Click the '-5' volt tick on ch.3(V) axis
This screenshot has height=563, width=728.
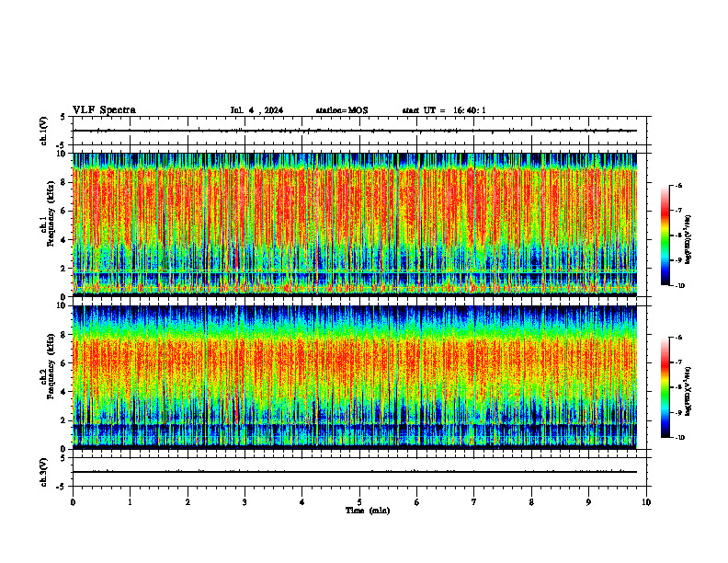[62, 487]
